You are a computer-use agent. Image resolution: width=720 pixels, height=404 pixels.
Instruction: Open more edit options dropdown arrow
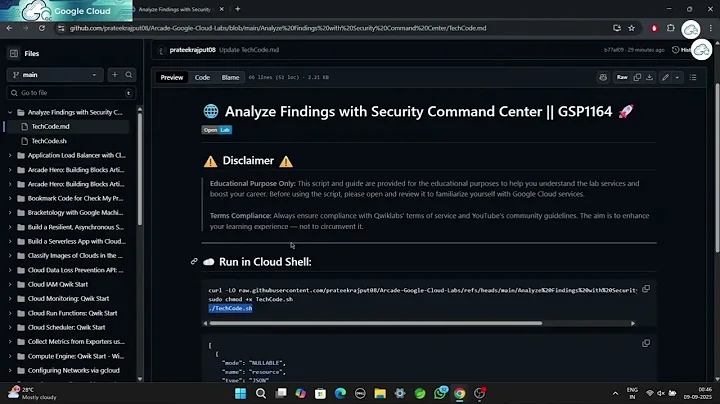(677, 78)
